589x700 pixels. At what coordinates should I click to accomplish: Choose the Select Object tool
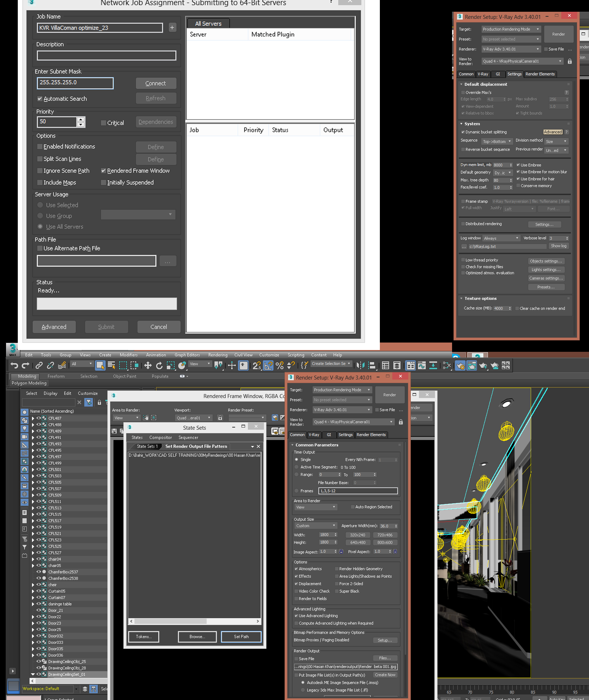click(100, 365)
